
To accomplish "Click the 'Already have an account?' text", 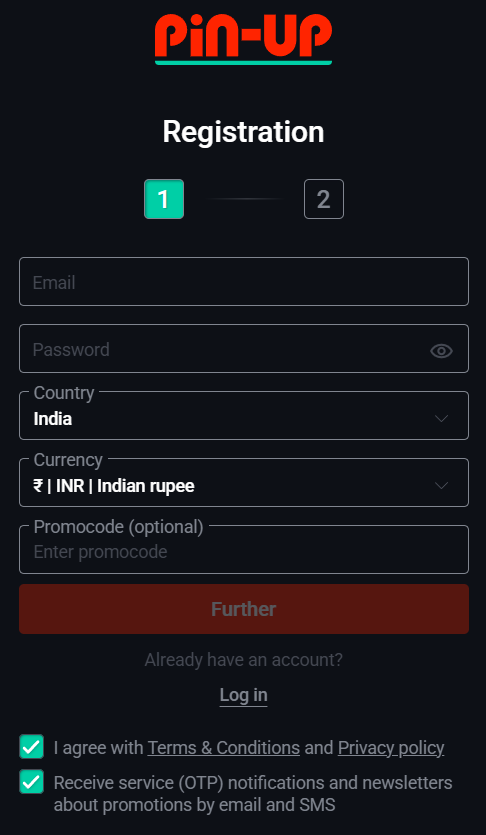I will tap(243, 660).
